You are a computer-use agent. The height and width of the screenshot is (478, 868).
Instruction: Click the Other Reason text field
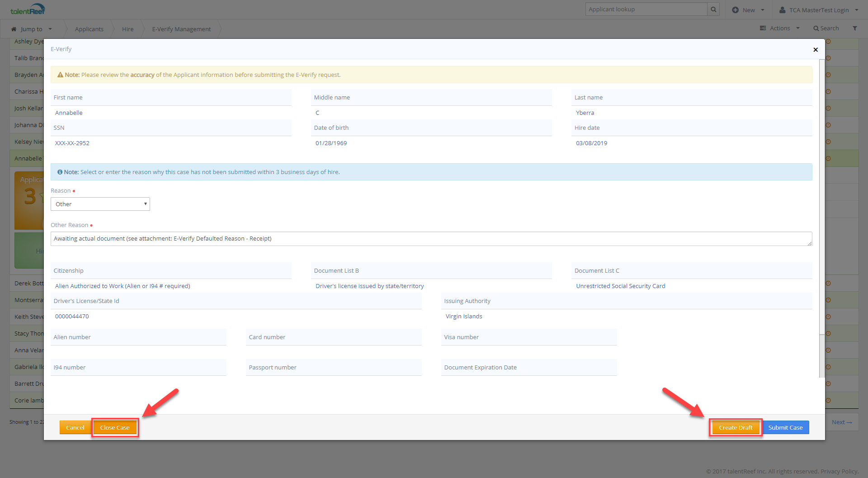point(431,239)
